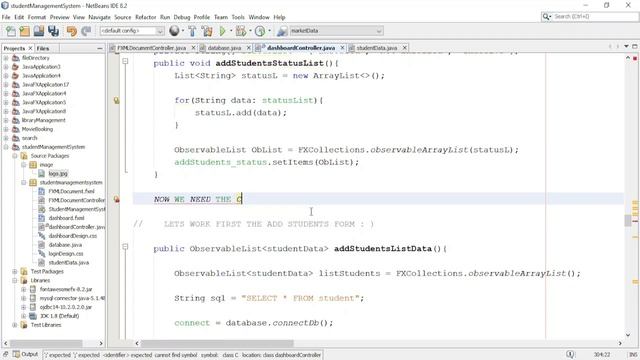Click the addStudentsListData method name

(382, 249)
